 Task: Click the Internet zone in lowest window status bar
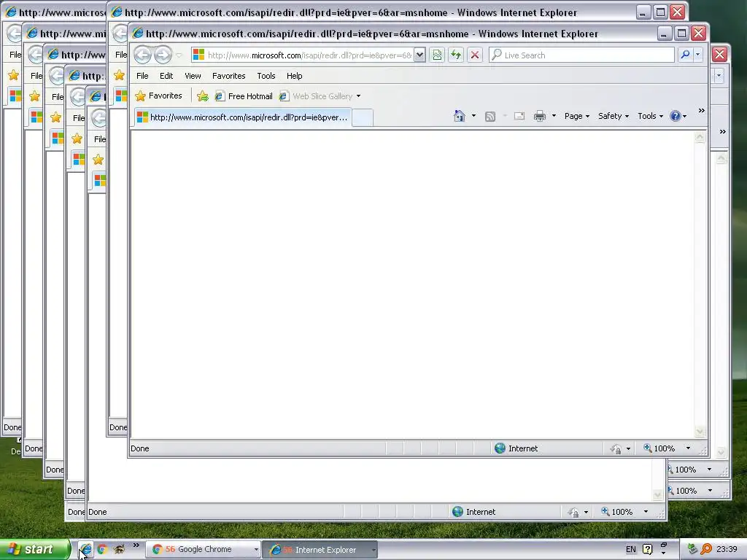pyautogui.click(x=474, y=512)
